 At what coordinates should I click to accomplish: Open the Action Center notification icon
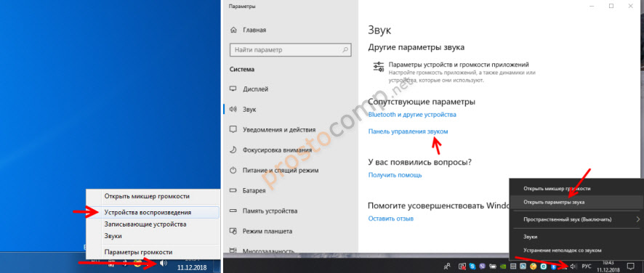630,266
